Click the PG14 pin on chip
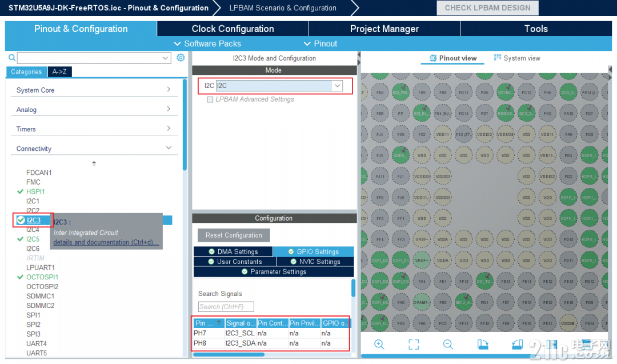The width and height of the screenshot is (617, 364). [x=463, y=113]
